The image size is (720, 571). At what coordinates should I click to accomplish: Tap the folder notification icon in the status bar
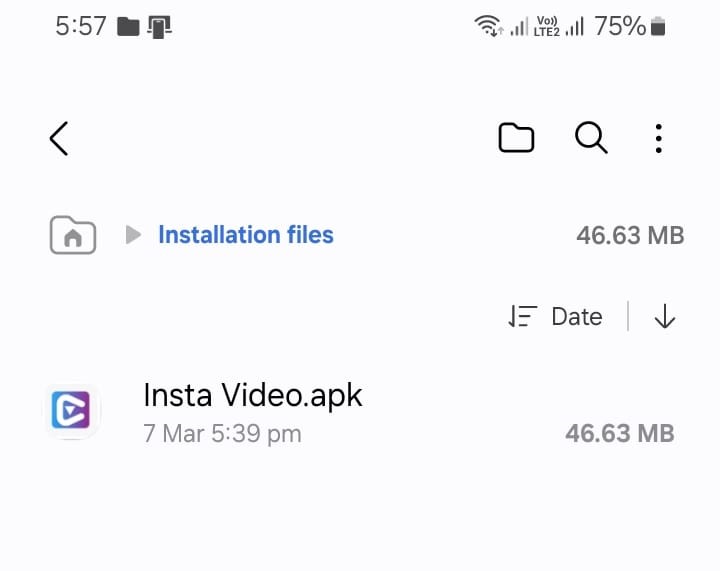click(x=128, y=26)
